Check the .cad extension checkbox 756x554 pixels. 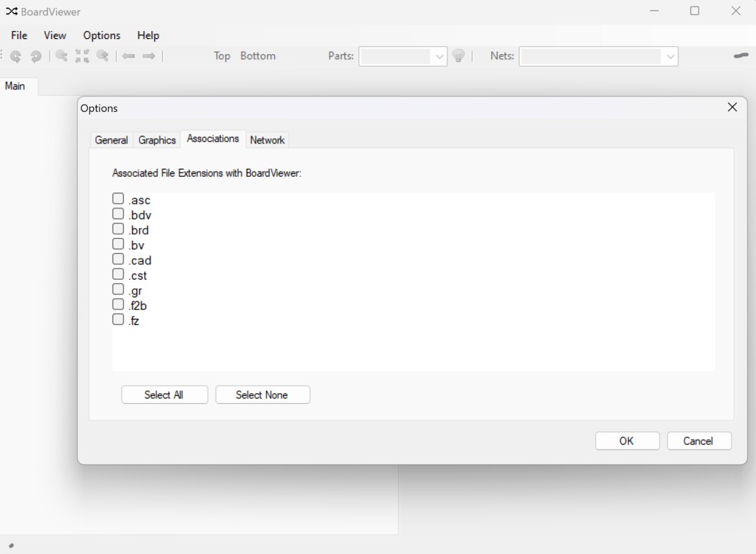[x=118, y=259]
